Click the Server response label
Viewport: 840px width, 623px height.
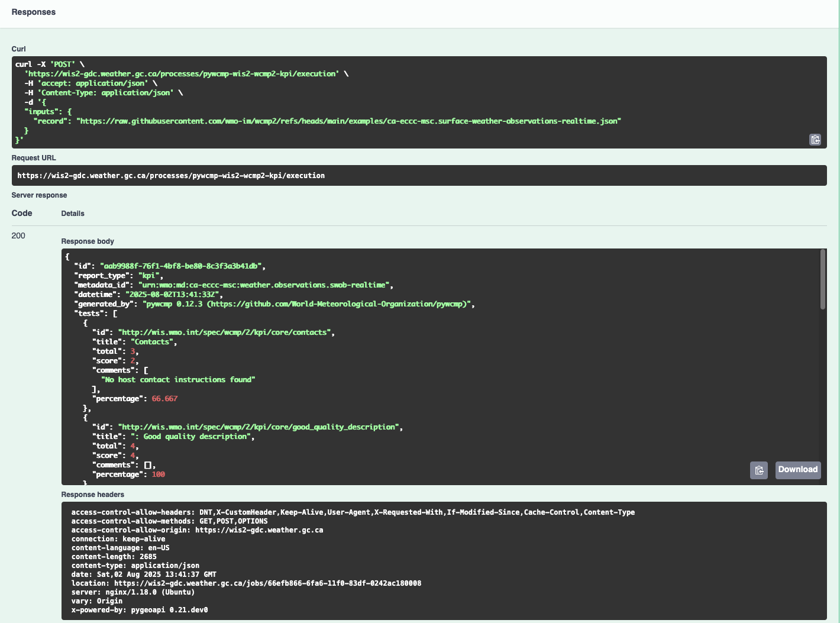pyautogui.click(x=39, y=195)
